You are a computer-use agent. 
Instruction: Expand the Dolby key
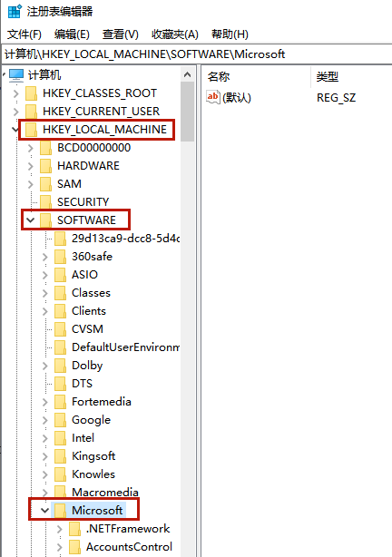44,366
